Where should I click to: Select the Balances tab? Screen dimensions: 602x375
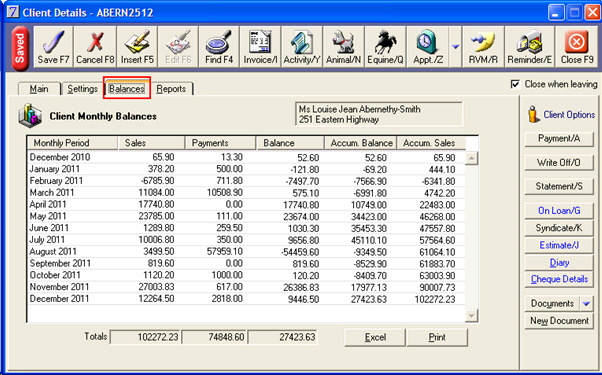pyautogui.click(x=127, y=89)
